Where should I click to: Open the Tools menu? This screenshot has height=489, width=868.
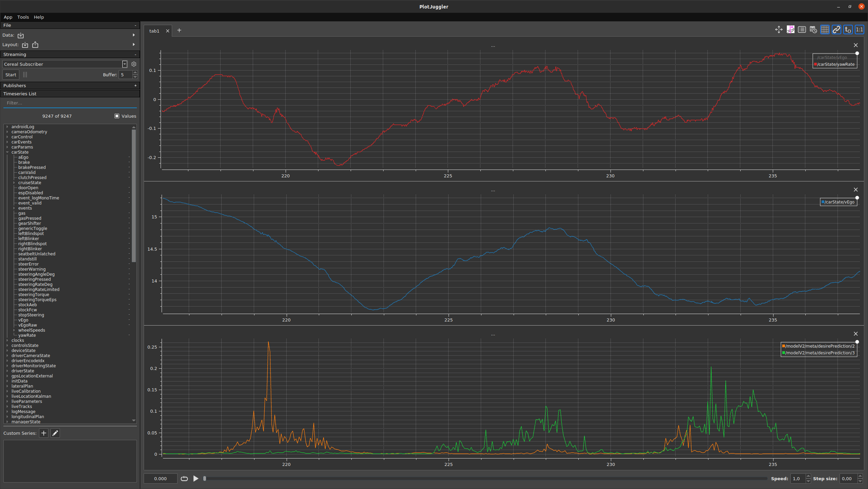point(23,17)
